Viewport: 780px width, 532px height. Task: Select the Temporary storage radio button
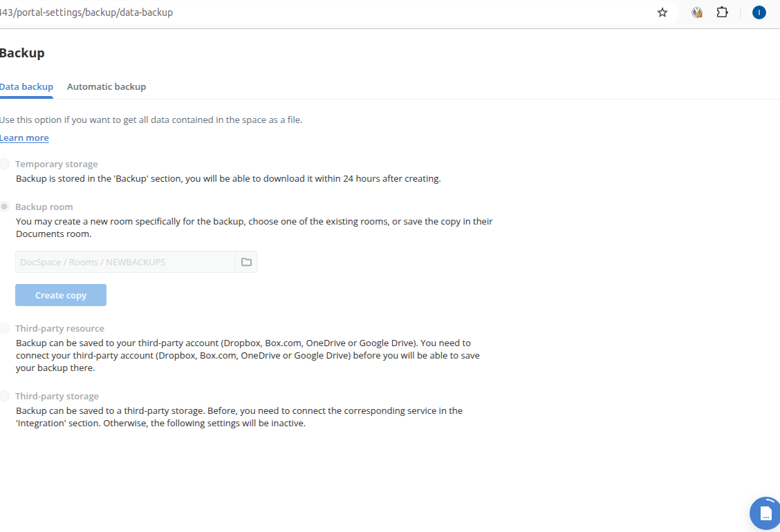tap(4, 164)
